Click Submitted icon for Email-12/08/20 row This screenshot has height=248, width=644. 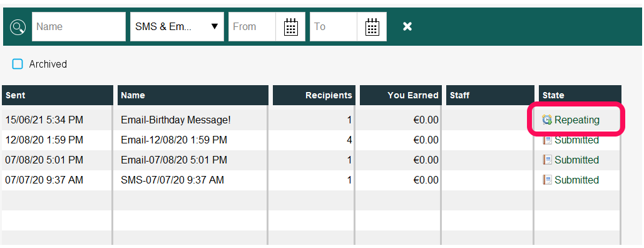tap(547, 140)
